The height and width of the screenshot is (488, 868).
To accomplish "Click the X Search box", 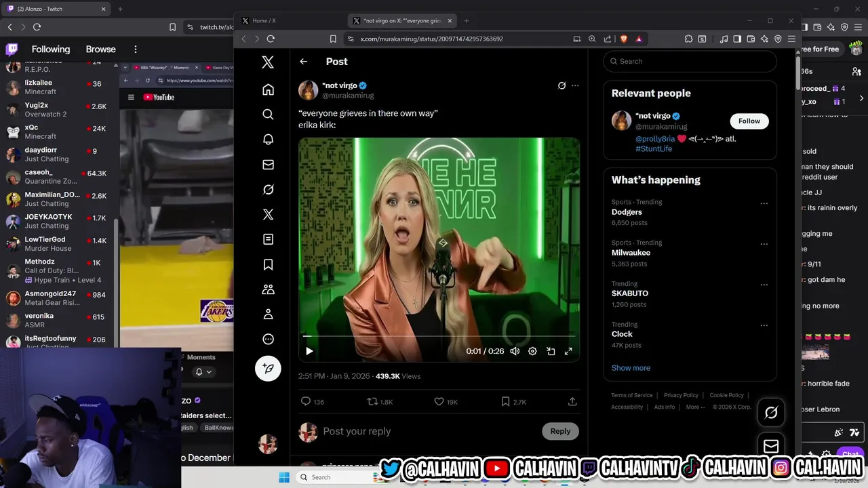I will pos(690,61).
